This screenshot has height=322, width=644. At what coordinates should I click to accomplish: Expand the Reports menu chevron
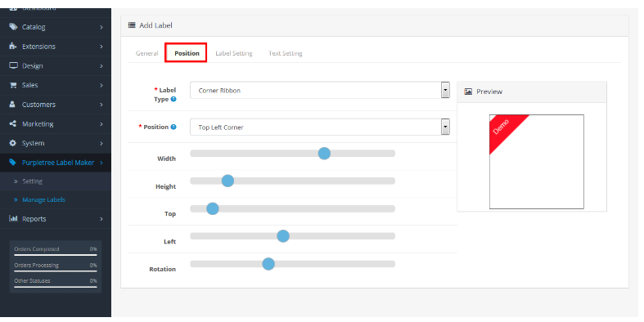coord(101,219)
